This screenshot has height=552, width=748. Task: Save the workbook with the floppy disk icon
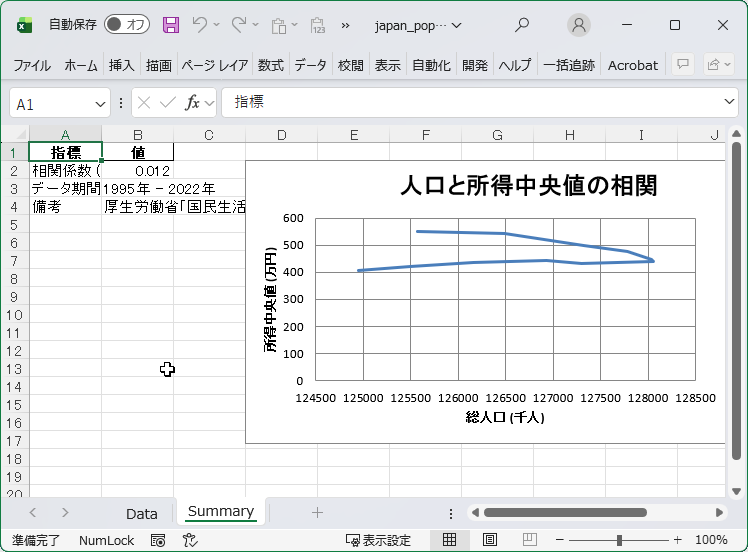click(x=171, y=25)
